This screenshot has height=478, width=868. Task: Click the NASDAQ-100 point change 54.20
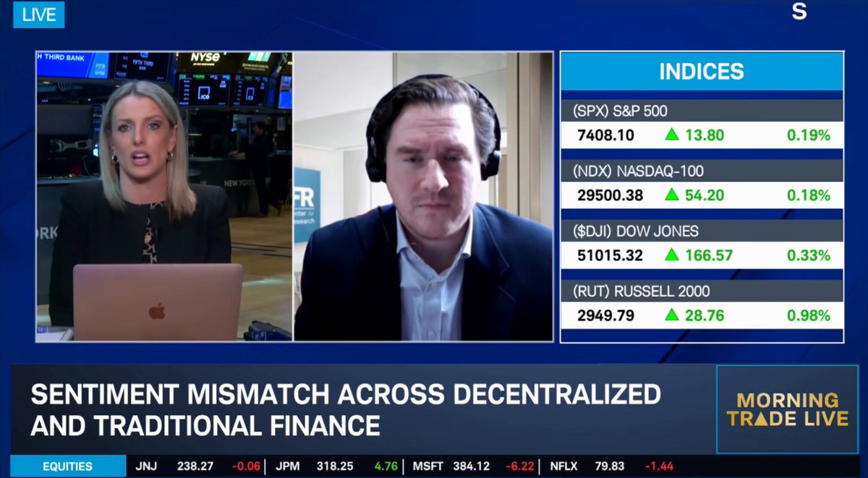click(x=705, y=195)
